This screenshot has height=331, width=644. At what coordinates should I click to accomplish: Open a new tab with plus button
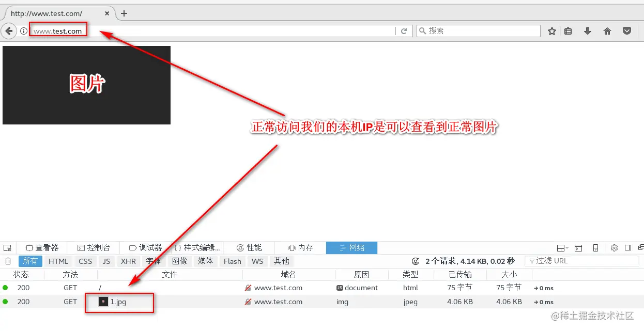pos(124,13)
